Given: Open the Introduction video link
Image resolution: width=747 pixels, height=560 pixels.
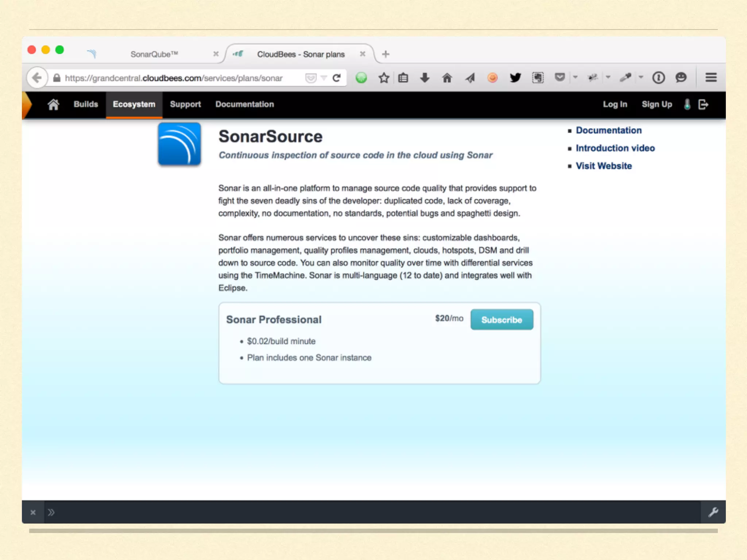Looking at the screenshot, I should click(x=615, y=148).
